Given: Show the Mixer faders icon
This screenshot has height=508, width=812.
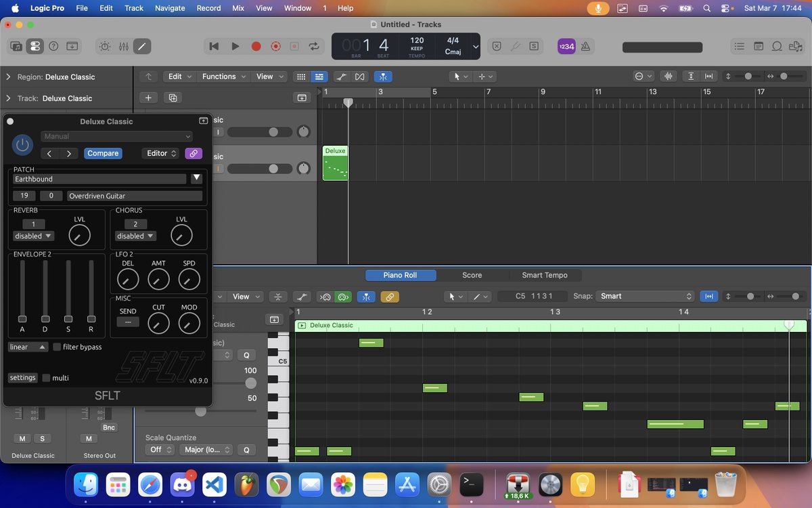Looking at the screenshot, I should coord(123,47).
